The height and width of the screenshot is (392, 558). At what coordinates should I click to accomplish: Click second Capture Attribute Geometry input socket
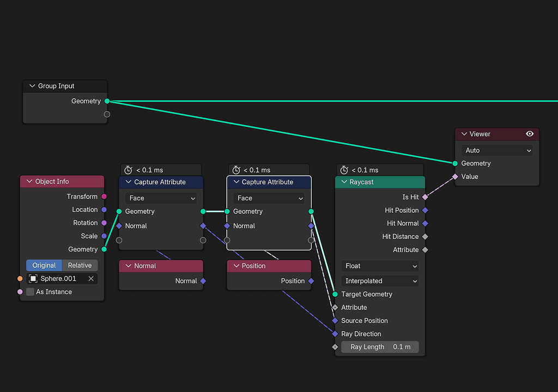tap(227, 211)
